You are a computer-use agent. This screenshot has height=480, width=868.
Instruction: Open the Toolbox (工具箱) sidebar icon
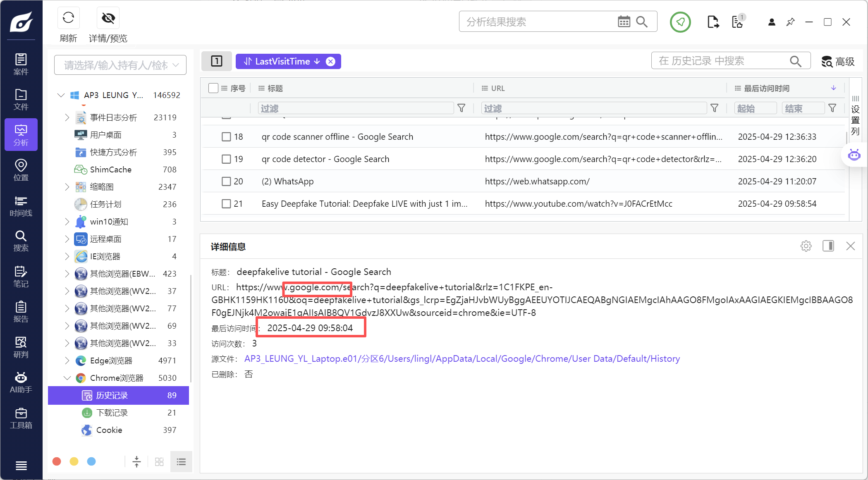[x=21, y=418]
